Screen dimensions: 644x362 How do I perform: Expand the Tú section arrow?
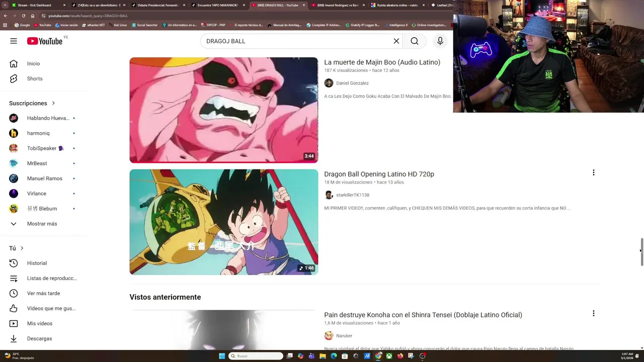[22, 248]
